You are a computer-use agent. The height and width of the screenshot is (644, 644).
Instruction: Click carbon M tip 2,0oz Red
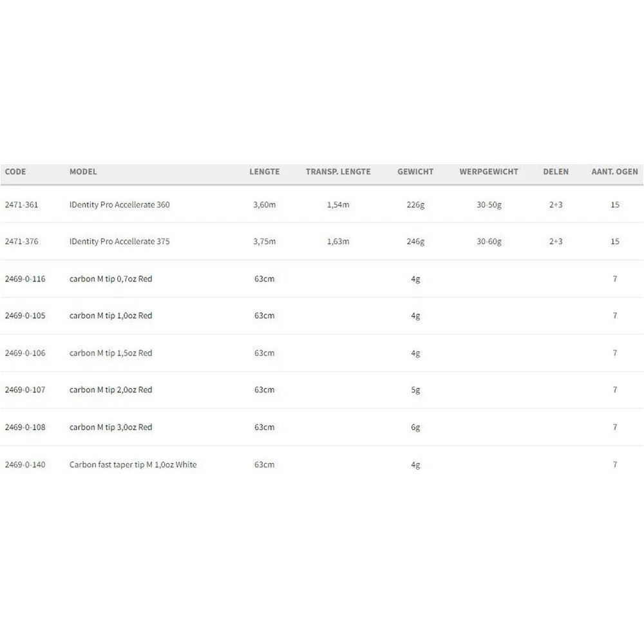point(111,390)
